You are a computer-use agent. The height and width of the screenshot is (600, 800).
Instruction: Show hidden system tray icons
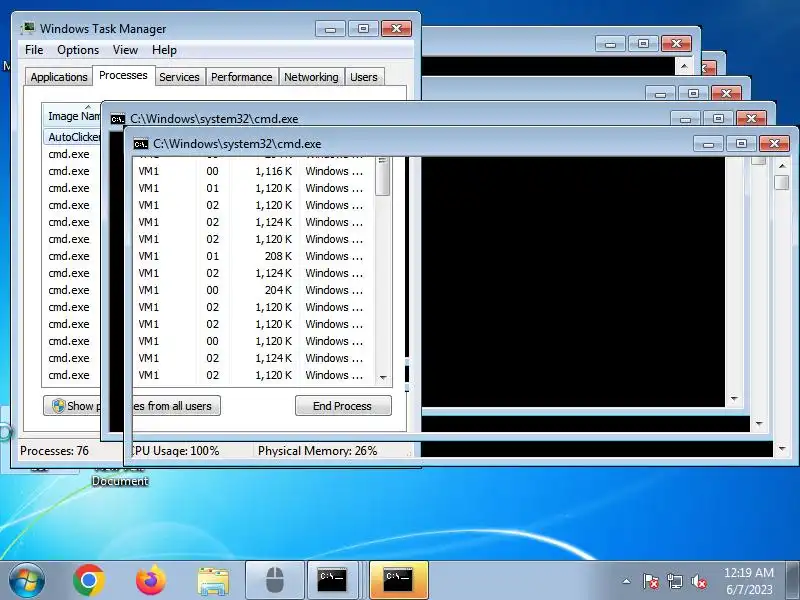(x=627, y=581)
